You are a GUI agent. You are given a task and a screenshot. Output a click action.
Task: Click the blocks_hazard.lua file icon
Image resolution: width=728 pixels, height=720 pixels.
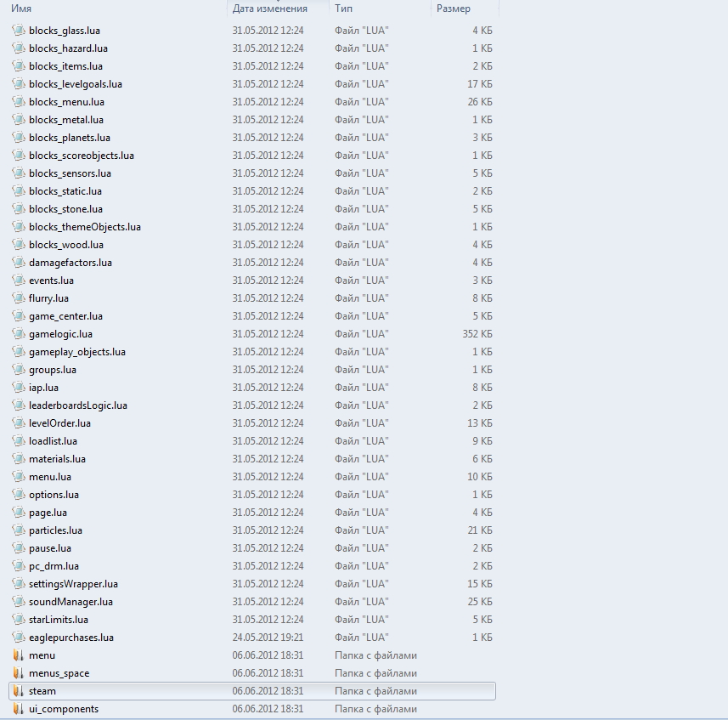click(x=18, y=48)
